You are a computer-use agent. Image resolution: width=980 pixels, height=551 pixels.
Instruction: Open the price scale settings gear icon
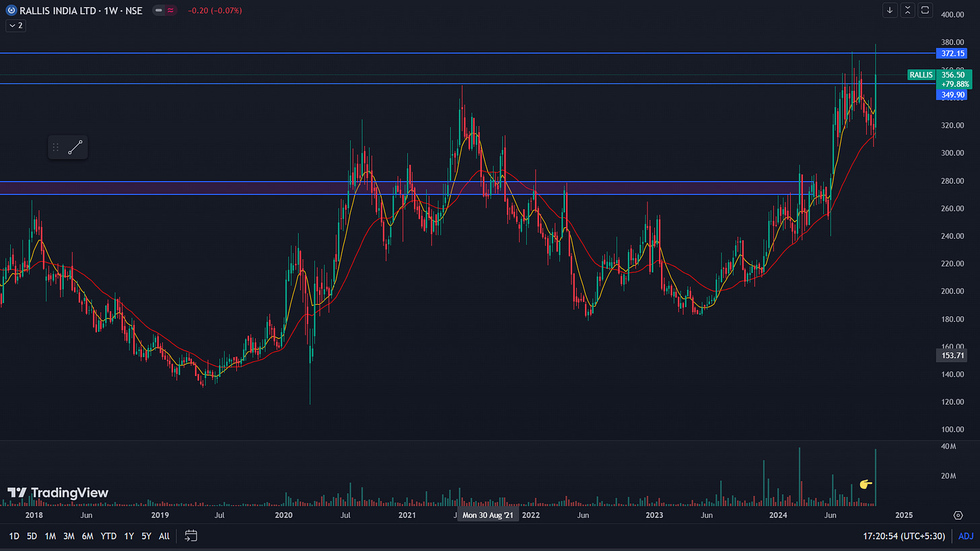958,515
